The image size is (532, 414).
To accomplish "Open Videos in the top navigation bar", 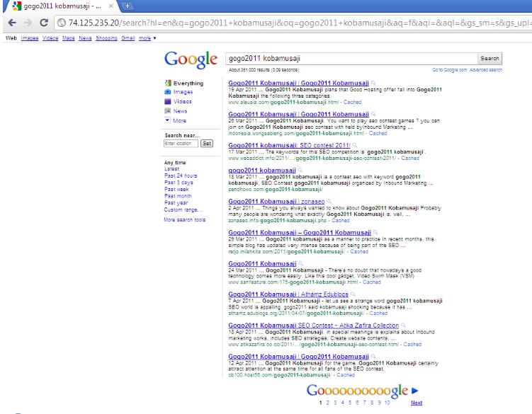I will tap(50, 38).
